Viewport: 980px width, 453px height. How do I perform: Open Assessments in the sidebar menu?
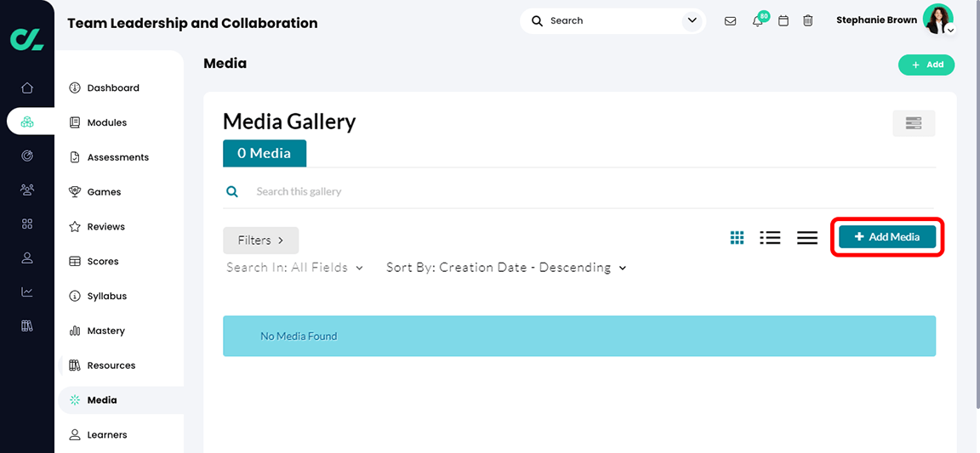click(x=117, y=157)
